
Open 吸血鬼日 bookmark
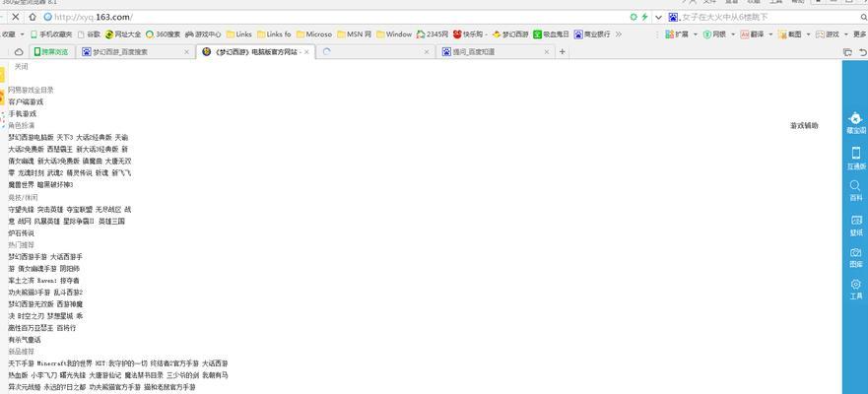pos(551,34)
